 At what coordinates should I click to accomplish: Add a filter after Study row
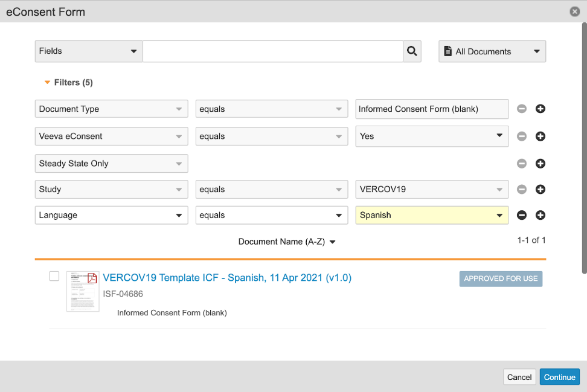540,190
